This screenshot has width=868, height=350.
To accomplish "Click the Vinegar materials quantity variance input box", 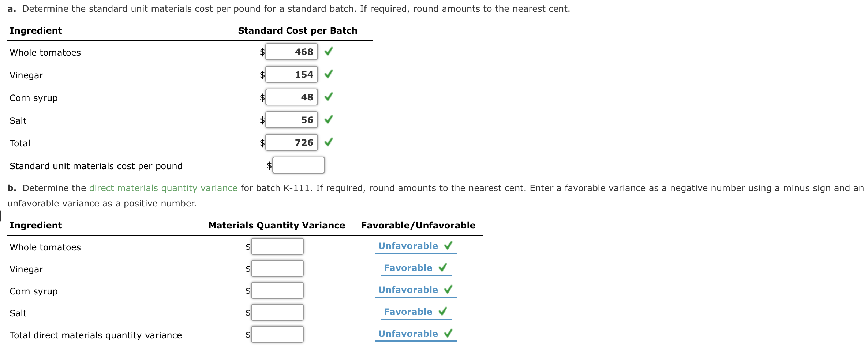I will tap(277, 268).
